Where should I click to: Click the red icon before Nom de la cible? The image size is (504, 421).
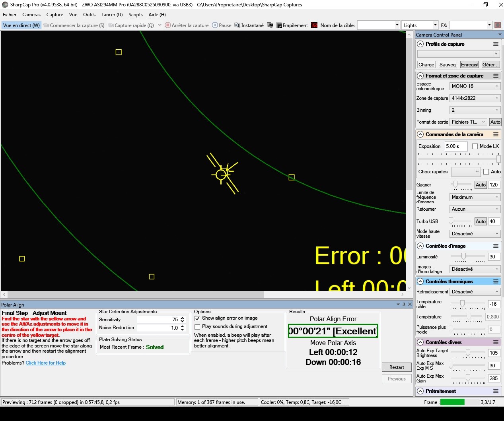(314, 25)
